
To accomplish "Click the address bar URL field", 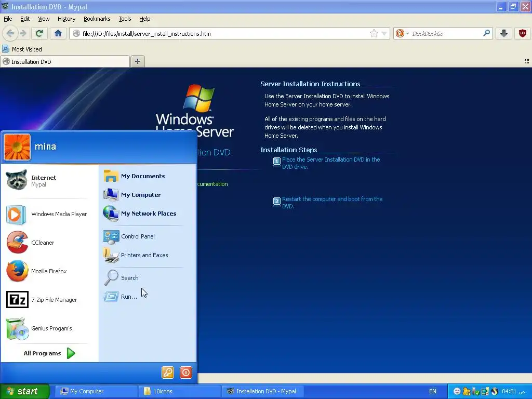I will click(224, 34).
